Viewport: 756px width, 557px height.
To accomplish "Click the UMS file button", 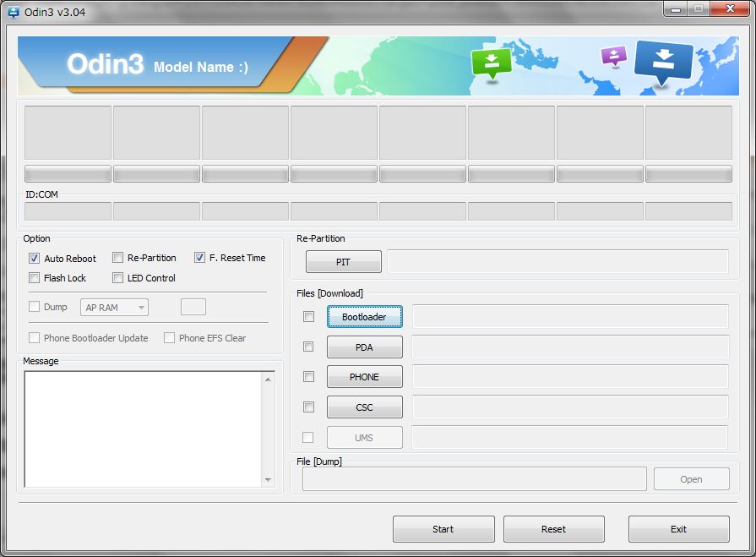I will coord(365,438).
